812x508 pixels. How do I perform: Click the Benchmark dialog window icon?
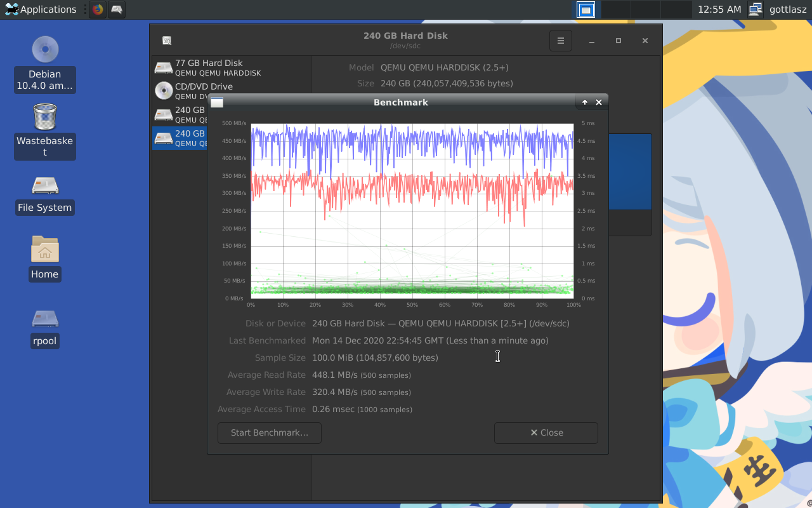pyautogui.click(x=217, y=102)
